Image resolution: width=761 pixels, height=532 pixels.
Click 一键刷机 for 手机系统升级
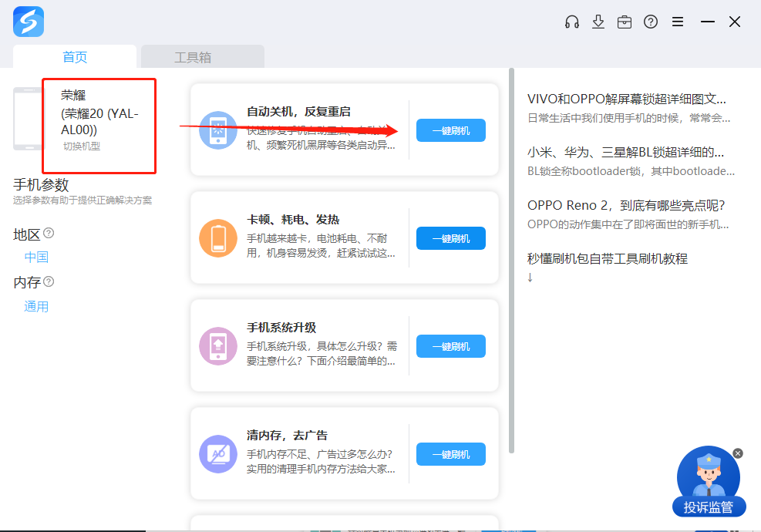click(451, 346)
